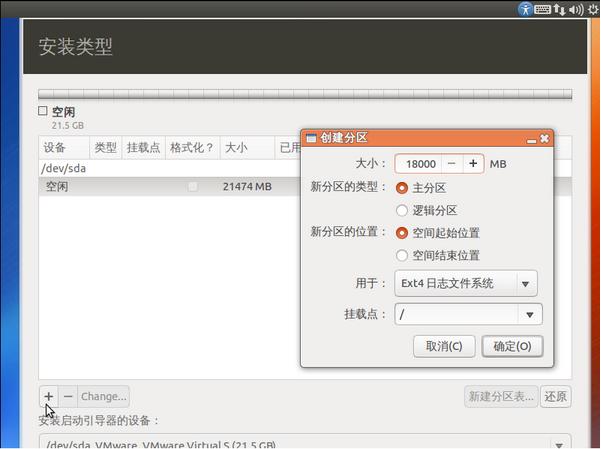Choose 空间结束位置 radio option
601x449 pixels.
click(403, 256)
